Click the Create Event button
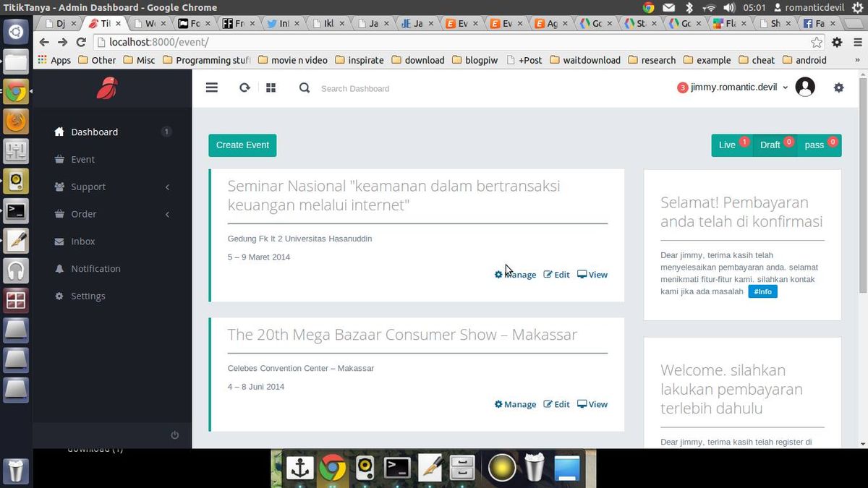868x488 pixels. (x=242, y=145)
